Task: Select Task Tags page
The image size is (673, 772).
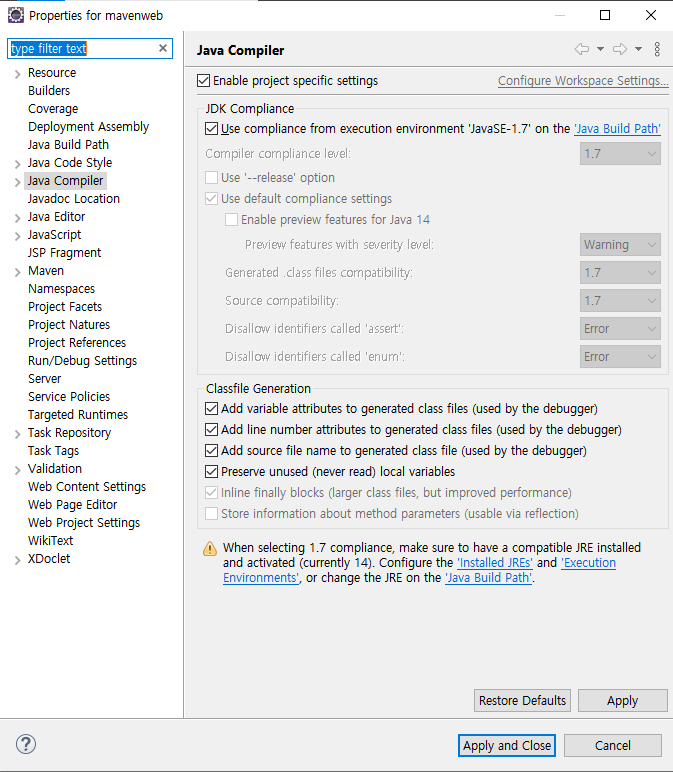Action: 53,451
